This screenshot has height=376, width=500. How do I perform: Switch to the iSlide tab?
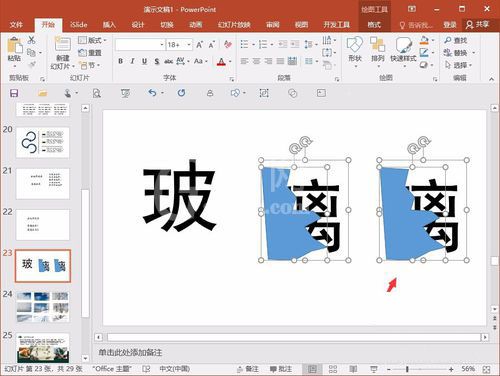pyautogui.click(x=79, y=25)
